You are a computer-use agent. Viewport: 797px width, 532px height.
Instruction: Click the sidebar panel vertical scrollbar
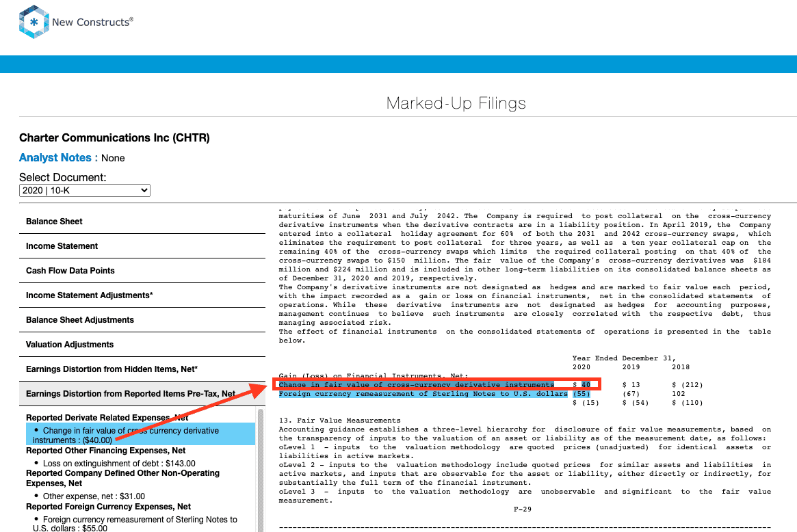261,470
